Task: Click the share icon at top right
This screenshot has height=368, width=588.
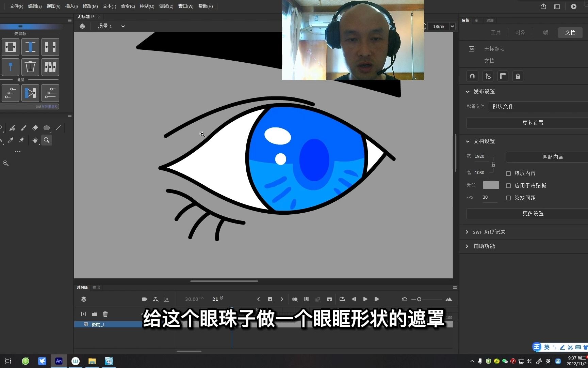Action: 543,6
